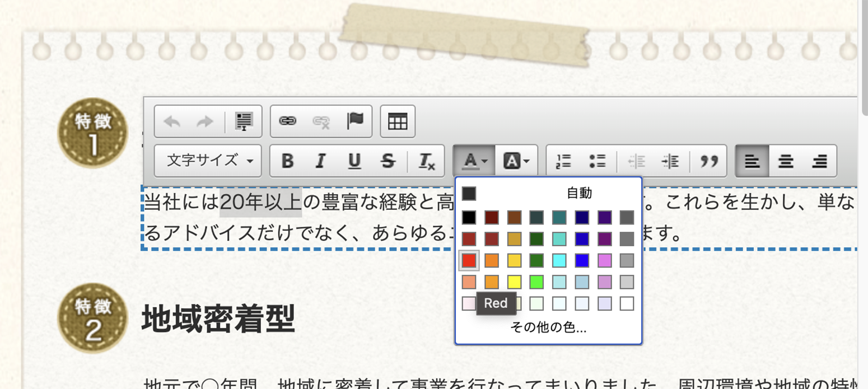Choose その他の色... option

[x=548, y=328]
